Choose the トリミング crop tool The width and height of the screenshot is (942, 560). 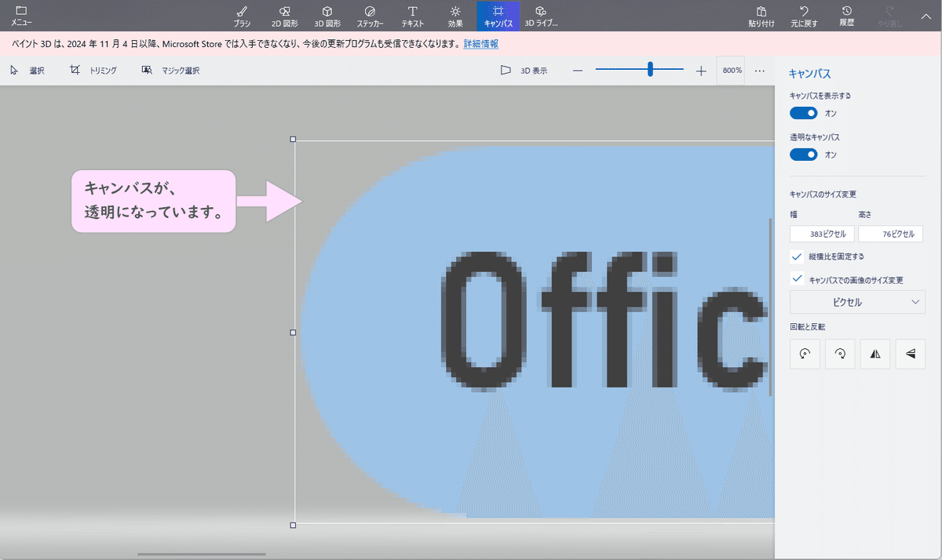[93, 71]
